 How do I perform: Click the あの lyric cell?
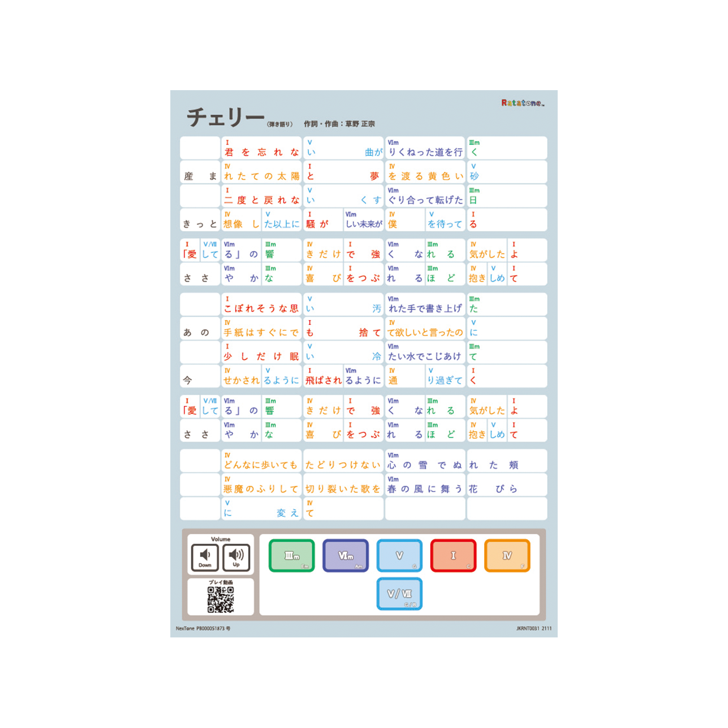(200, 328)
